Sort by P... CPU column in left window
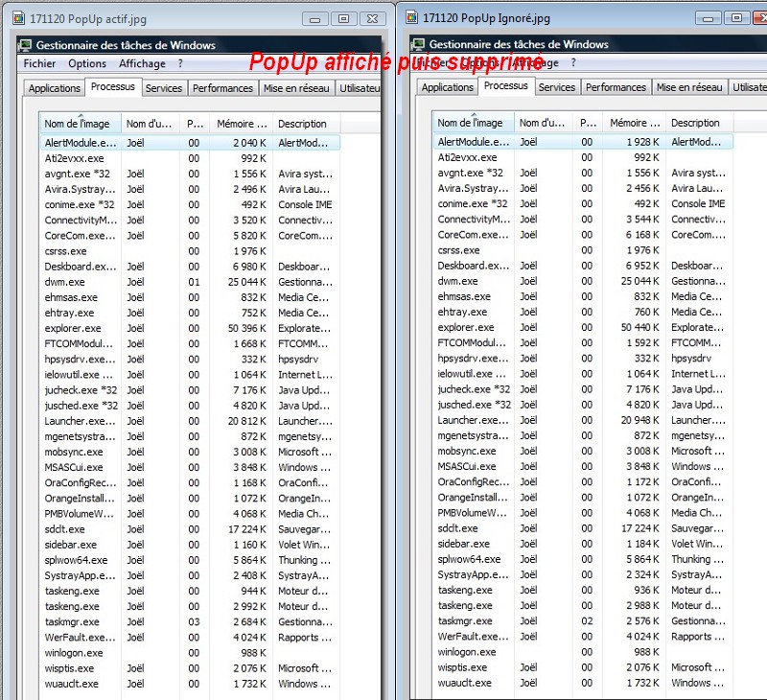Viewport: 767px width, 700px height. click(195, 124)
